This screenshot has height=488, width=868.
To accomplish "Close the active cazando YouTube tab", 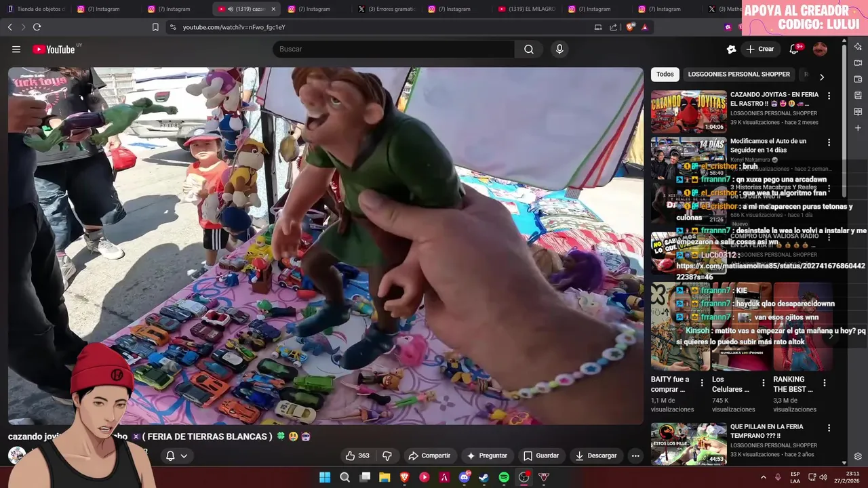I will [x=273, y=9].
